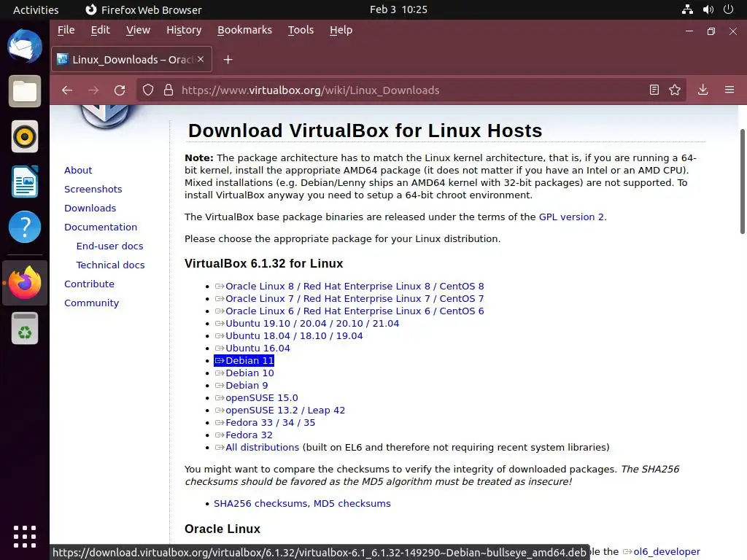This screenshot has height=560, width=747.
Task: Go back with the browser back arrow
Action: pos(67,90)
